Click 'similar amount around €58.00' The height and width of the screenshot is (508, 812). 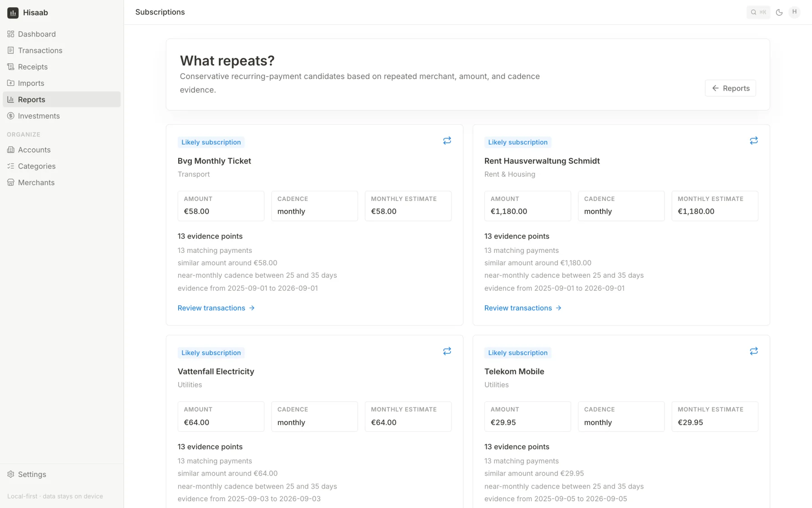pyautogui.click(x=227, y=263)
